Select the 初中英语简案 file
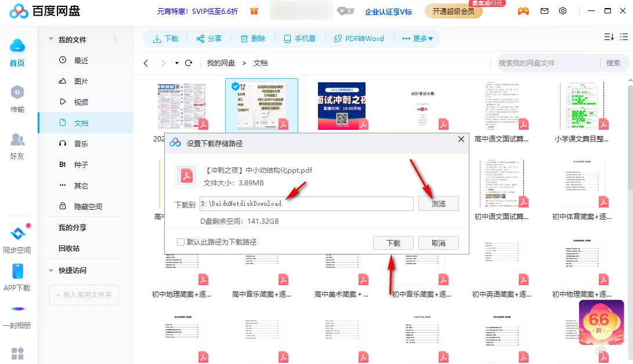Image resolution: width=633 pixels, height=364 pixels. [501, 268]
